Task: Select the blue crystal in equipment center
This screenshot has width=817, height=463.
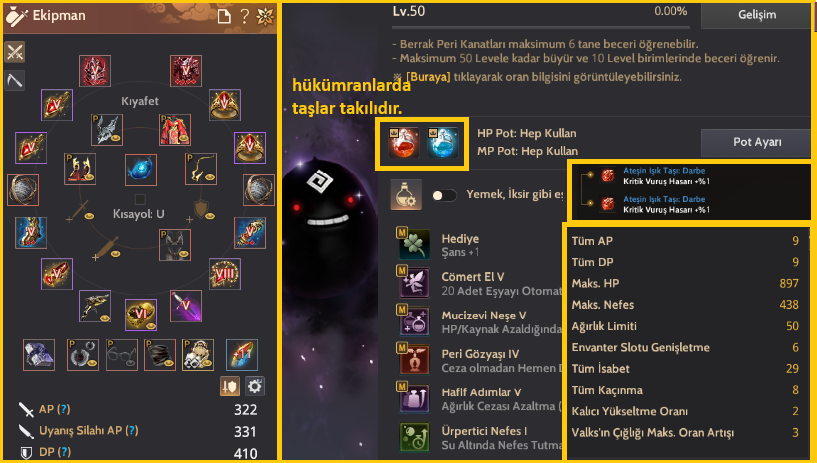Action: [x=141, y=170]
